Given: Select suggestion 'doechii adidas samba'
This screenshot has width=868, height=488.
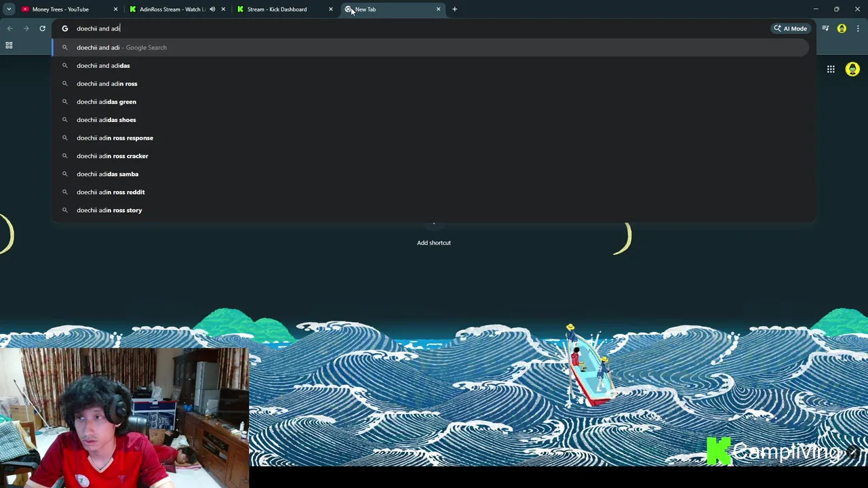Looking at the screenshot, I should (x=431, y=174).
